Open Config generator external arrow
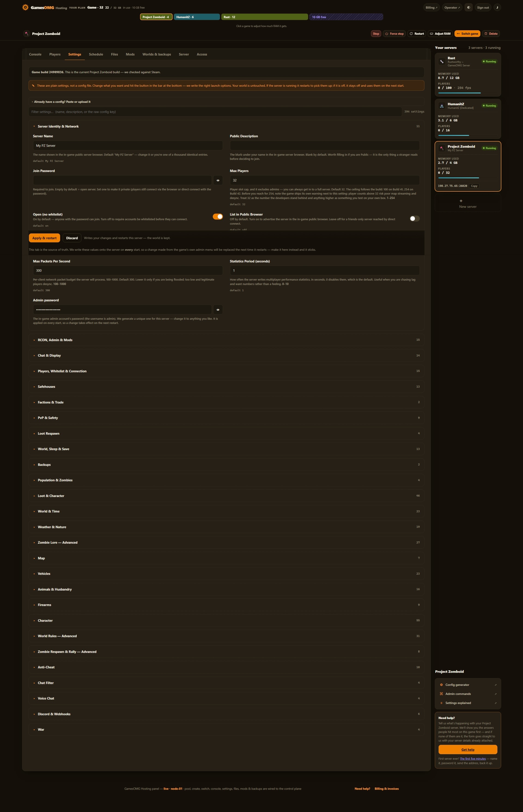 point(496,685)
